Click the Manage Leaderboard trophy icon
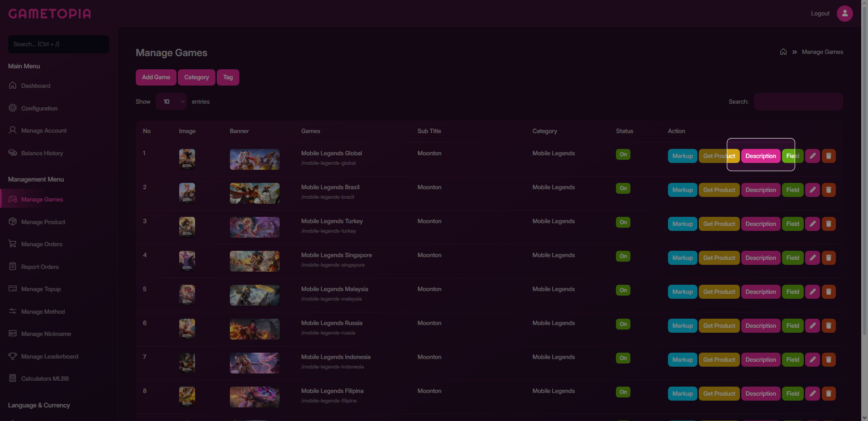This screenshot has width=868, height=421. click(13, 356)
